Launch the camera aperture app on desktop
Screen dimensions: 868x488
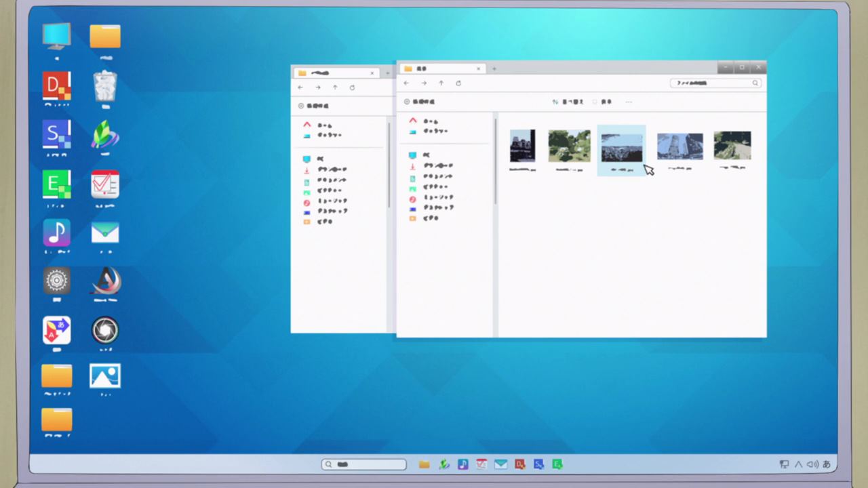pos(105,330)
